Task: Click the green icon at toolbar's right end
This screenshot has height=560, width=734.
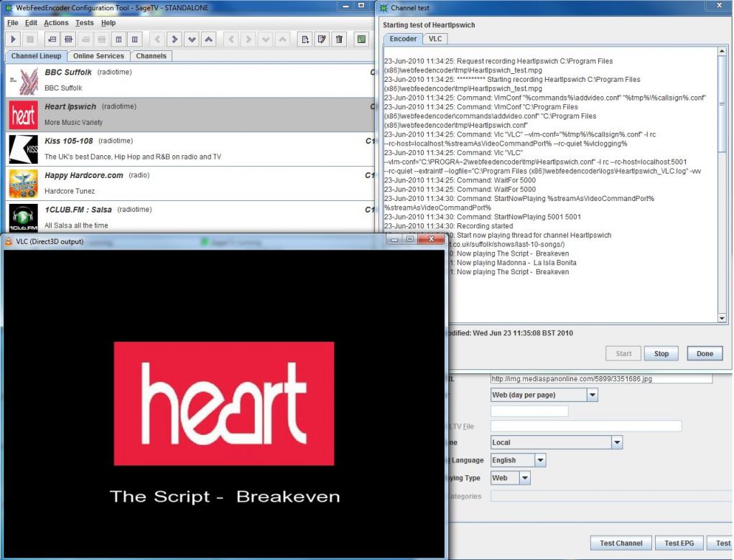Action: [x=361, y=39]
